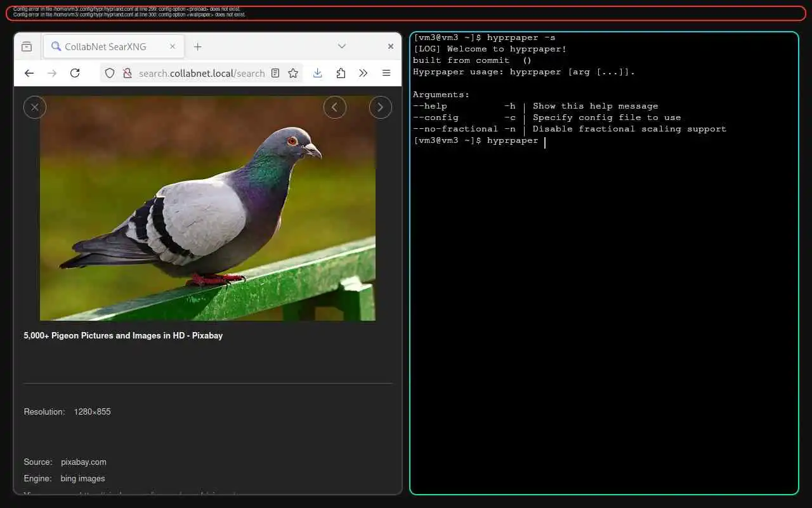Image resolution: width=812 pixels, height=508 pixels.
Task: Open the extensions puzzle icon
Action: 341,73
